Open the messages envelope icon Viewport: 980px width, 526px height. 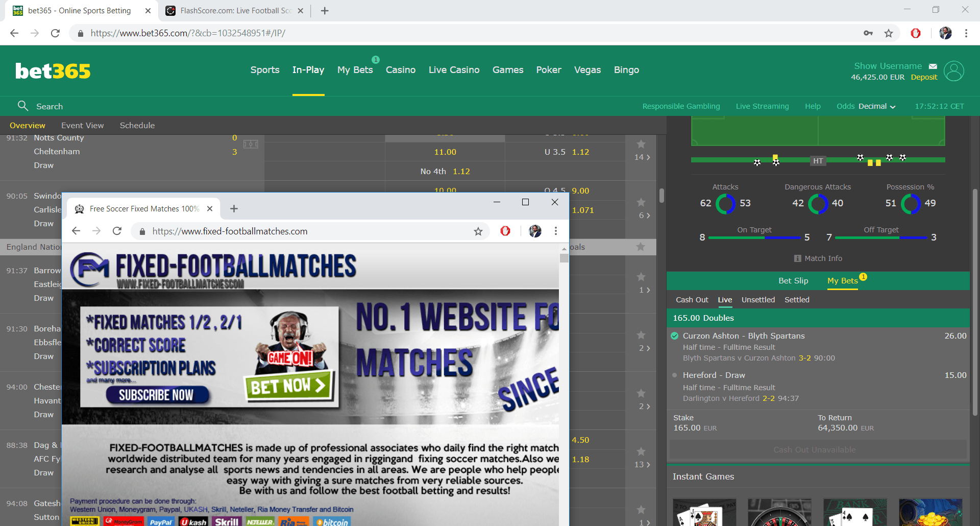point(933,66)
